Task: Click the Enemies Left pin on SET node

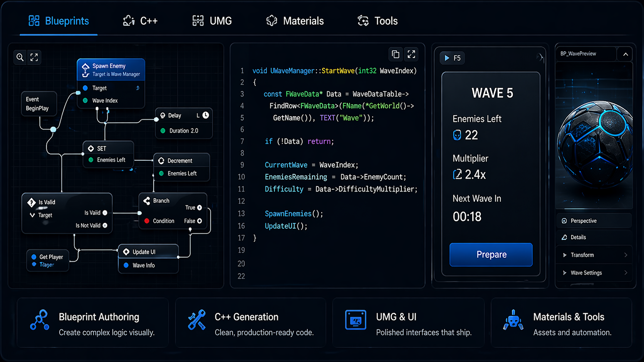Action: [x=91, y=160]
